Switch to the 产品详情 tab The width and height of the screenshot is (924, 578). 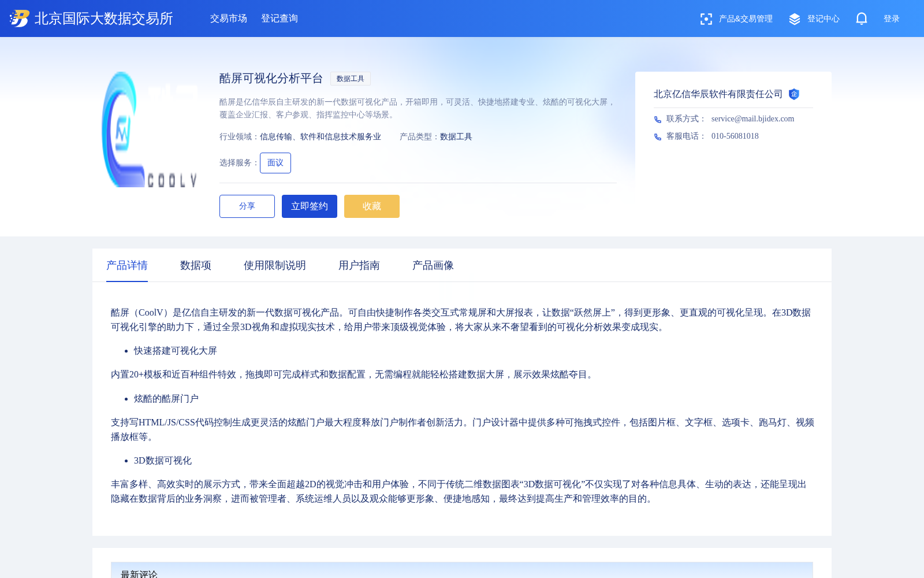point(127,265)
